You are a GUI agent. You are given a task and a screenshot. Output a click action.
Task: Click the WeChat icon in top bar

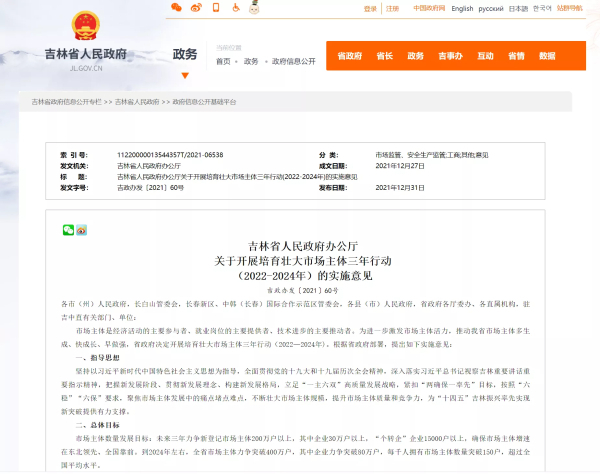click(x=177, y=8)
